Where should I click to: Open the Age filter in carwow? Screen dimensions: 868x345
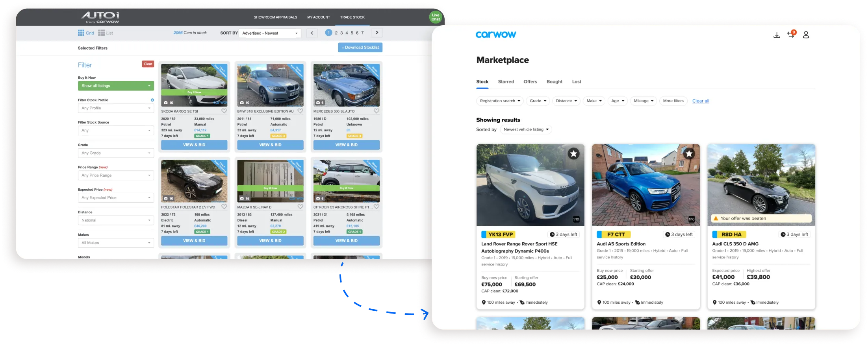click(x=618, y=101)
